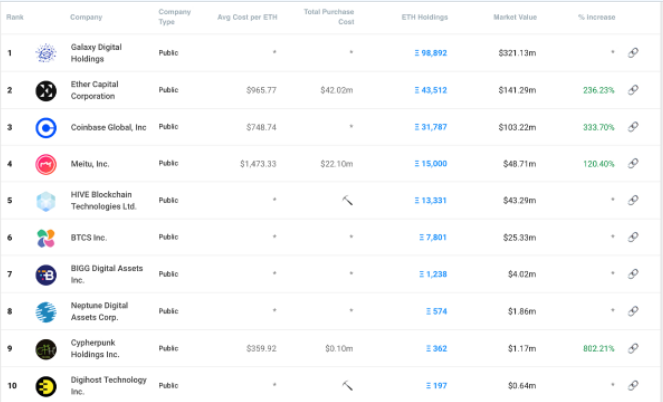
Task: Open link icon for Ether Capital Corporation row
Action: (633, 90)
